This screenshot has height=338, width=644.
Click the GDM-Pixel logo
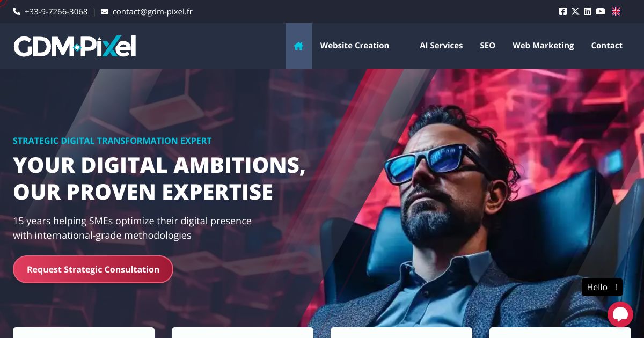click(x=75, y=46)
